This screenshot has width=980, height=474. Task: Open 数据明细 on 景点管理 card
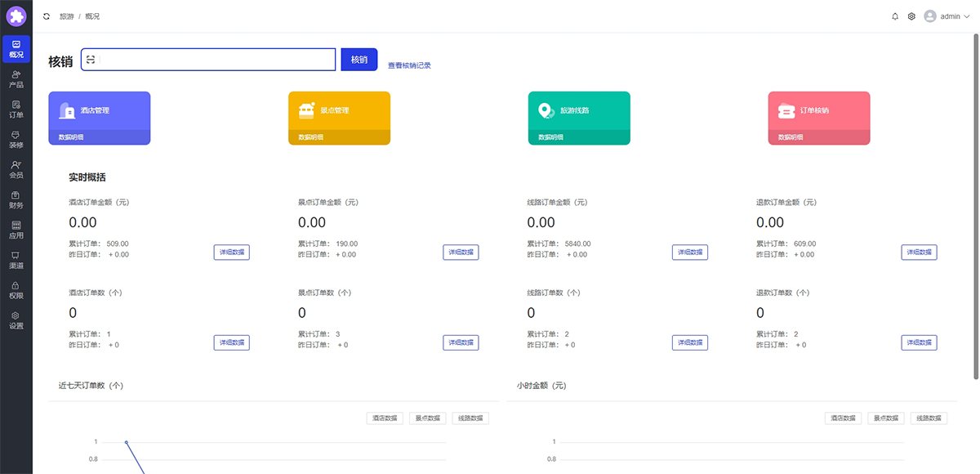tap(310, 137)
